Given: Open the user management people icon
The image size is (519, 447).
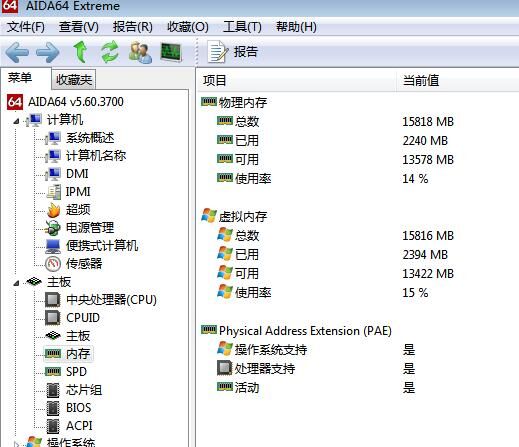Looking at the screenshot, I should point(140,52).
